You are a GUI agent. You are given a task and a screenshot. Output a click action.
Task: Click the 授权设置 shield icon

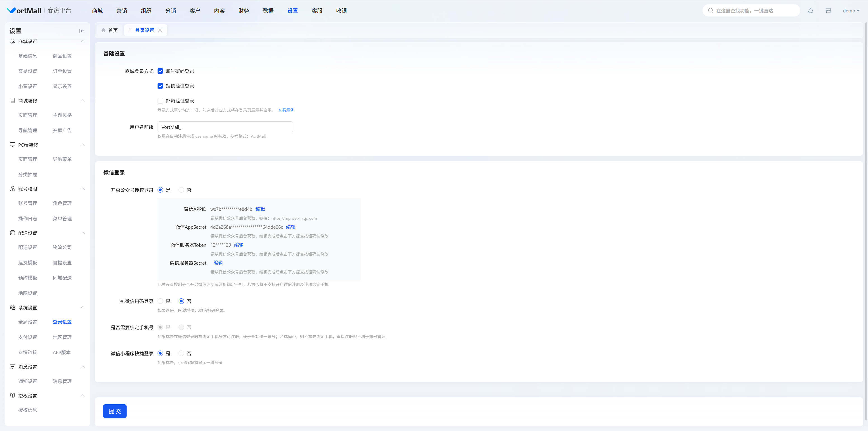(x=12, y=395)
